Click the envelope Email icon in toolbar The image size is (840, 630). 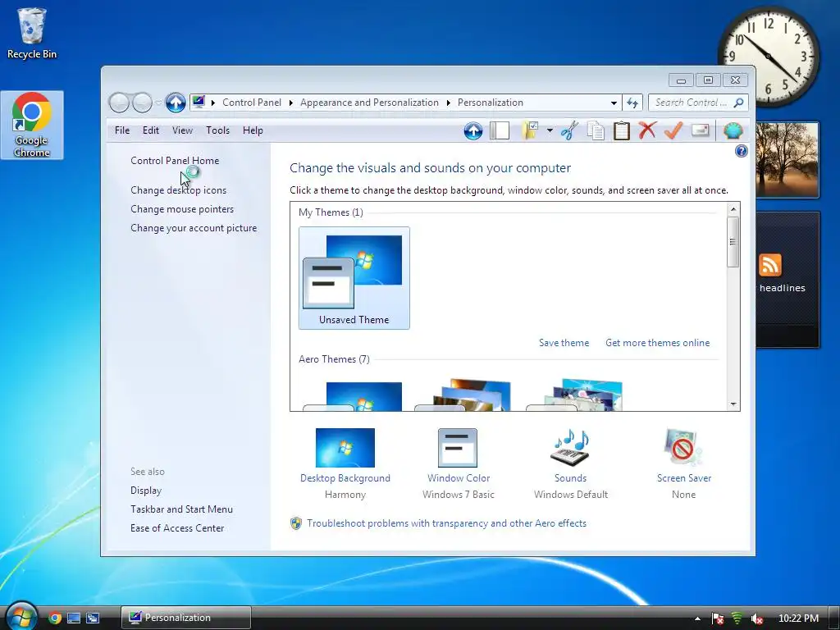(x=701, y=130)
